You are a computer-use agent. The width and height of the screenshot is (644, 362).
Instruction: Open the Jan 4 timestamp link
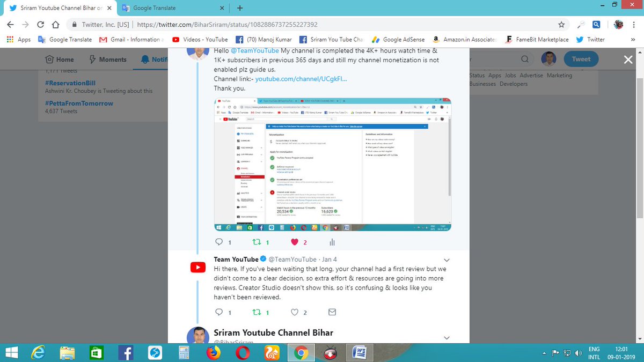coord(330,260)
